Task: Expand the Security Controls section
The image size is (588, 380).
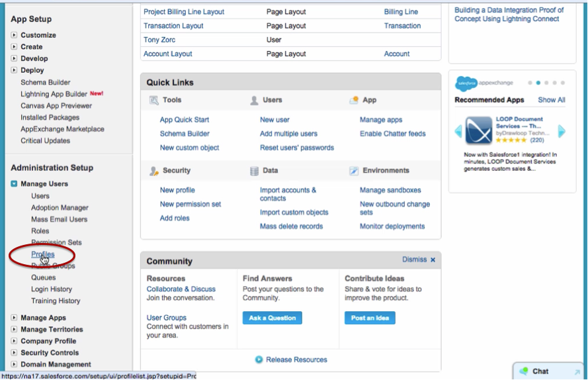Action: pos(14,352)
